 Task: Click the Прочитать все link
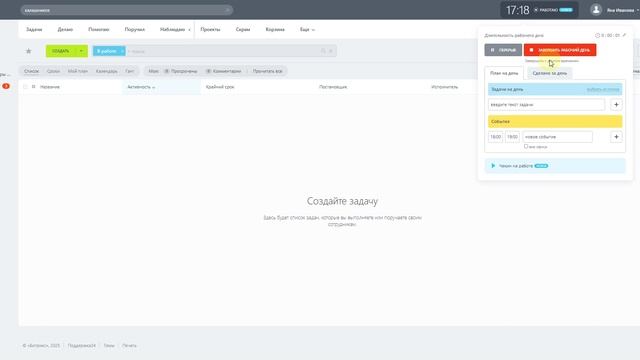[x=267, y=71]
